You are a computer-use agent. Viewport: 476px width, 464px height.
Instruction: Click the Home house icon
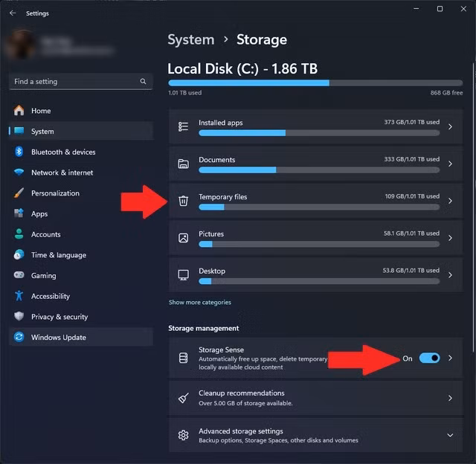coord(19,111)
